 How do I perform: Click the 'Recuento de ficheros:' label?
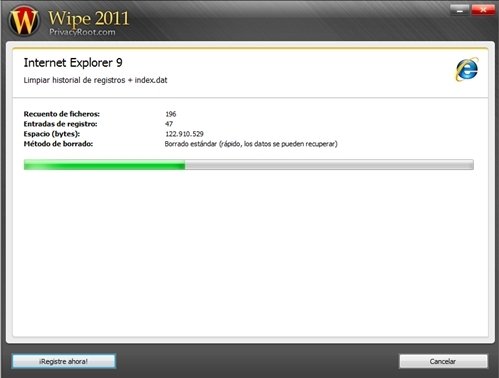click(62, 114)
